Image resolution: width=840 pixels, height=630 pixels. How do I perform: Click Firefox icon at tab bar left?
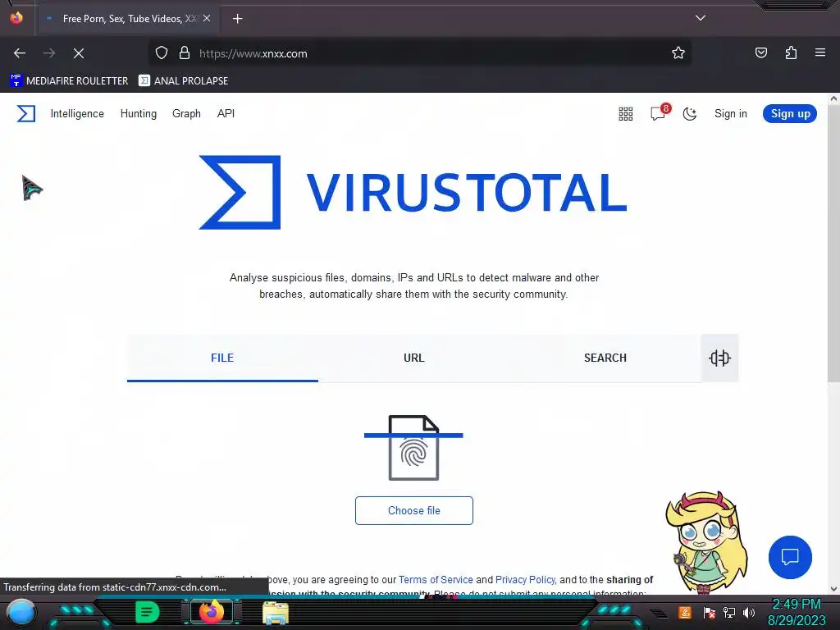pyautogui.click(x=16, y=18)
